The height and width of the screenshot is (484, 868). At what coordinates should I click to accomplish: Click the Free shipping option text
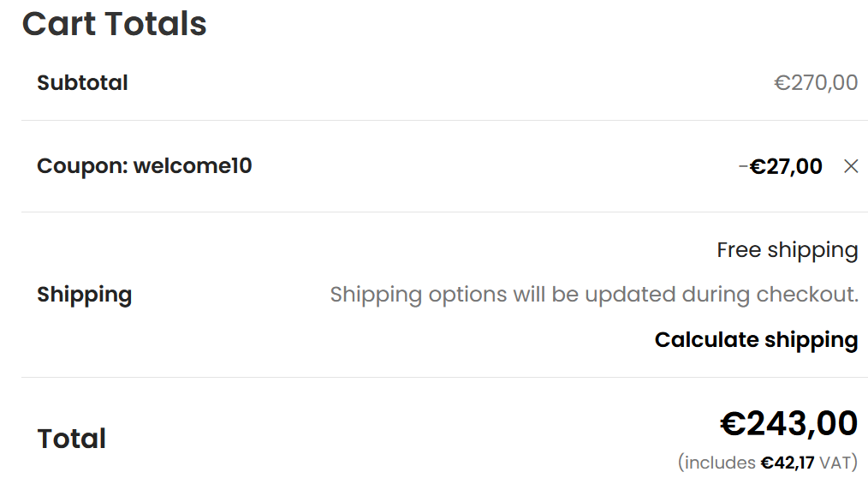(787, 250)
